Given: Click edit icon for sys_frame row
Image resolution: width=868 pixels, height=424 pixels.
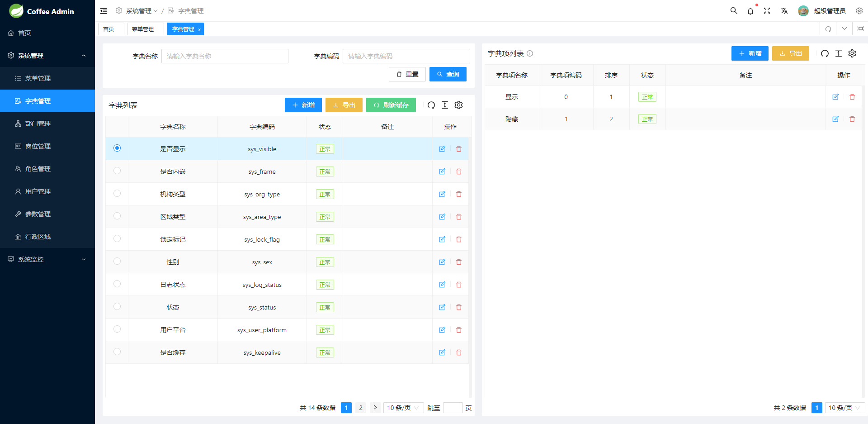Looking at the screenshot, I should point(442,172).
